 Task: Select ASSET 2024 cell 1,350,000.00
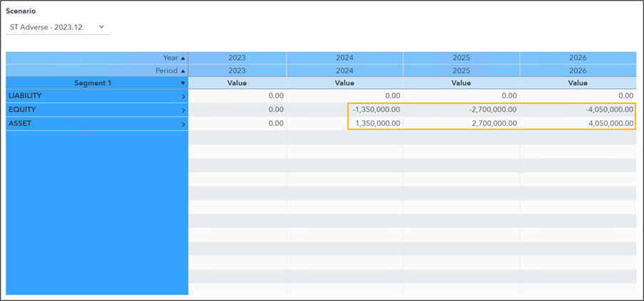pos(344,123)
